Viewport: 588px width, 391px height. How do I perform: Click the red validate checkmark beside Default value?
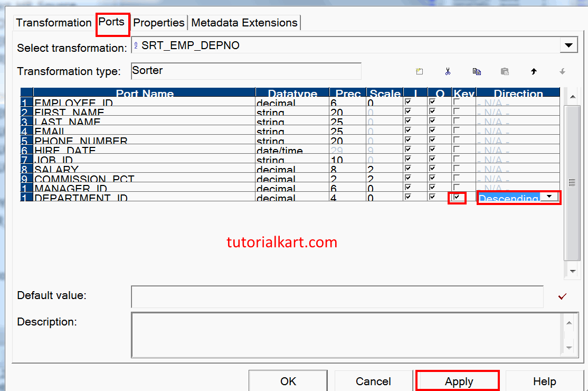(562, 296)
